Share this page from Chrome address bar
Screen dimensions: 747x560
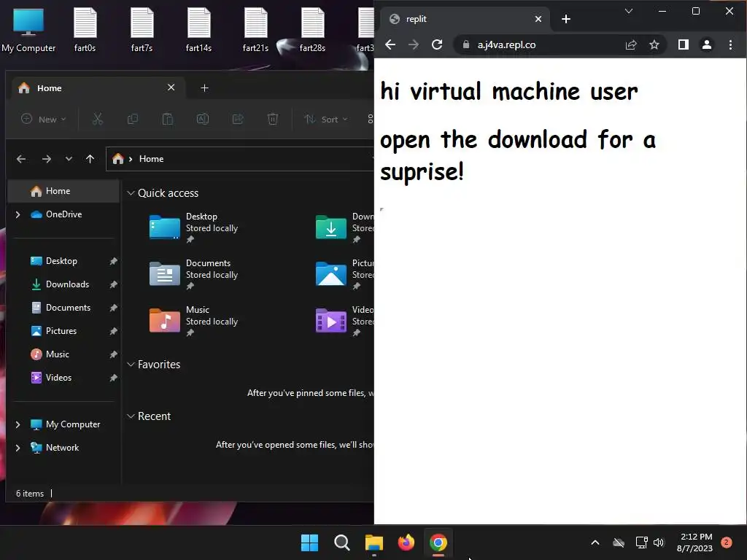click(631, 44)
